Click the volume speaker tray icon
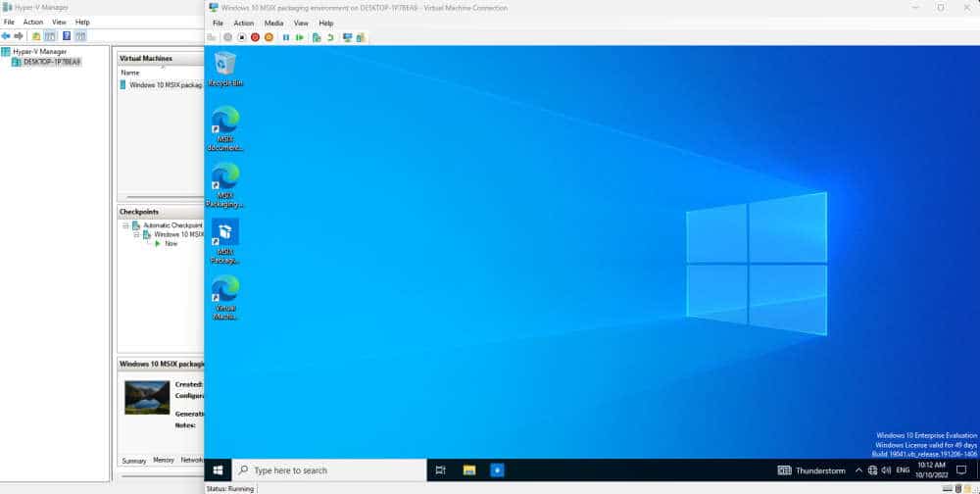 pos(886,470)
